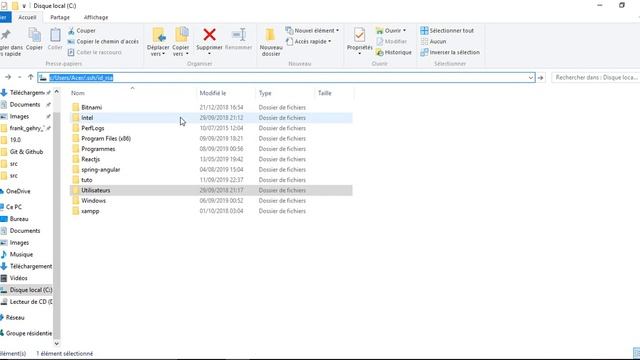Image resolution: width=640 pixels, height=360 pixels.
Task: Open the Déplacer vers menu
Action: point(158,42)
